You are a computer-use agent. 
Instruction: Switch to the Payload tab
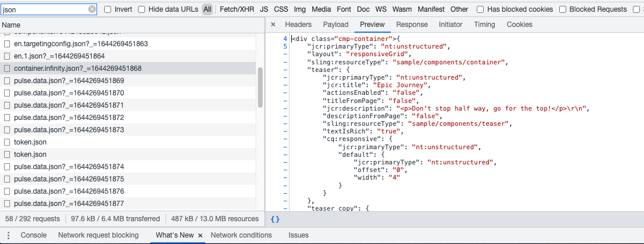pos(336,25)
